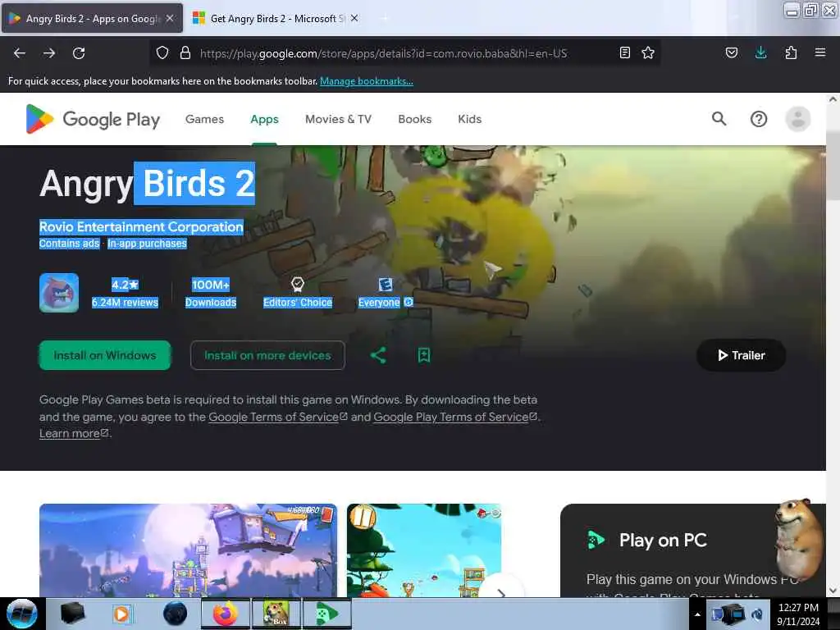
Task: Show hidden system tray icons arrow
Action: (x=697, y=614)
